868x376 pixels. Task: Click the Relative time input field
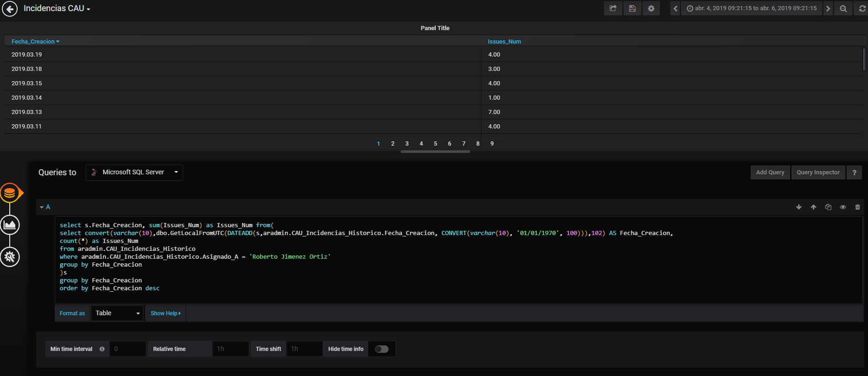pyautogui.click(x=230, y=349)
